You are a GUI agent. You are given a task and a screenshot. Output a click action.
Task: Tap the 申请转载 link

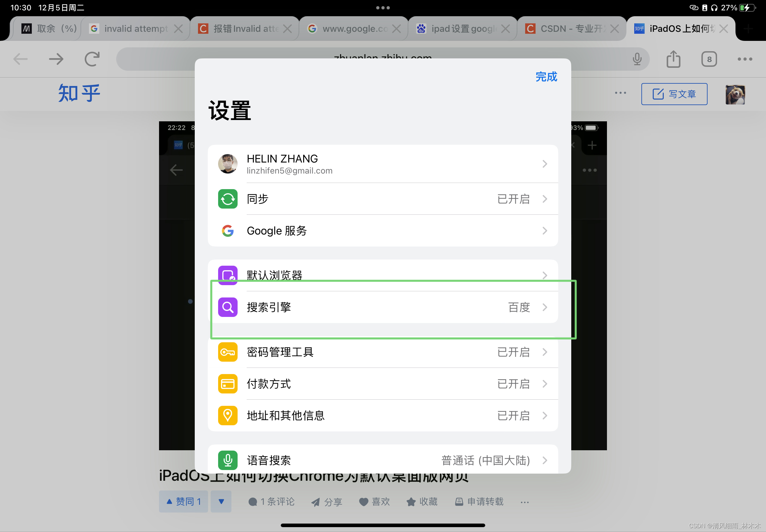(x=479, y=502)
